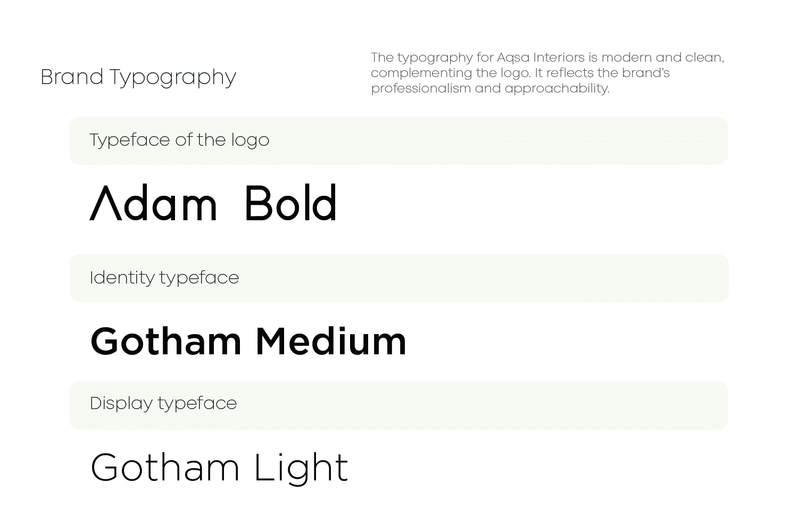Viewport: 798px width, 532px height.
Task: Click the word 'Bold' in logo typeface
Action: [291, 203]
